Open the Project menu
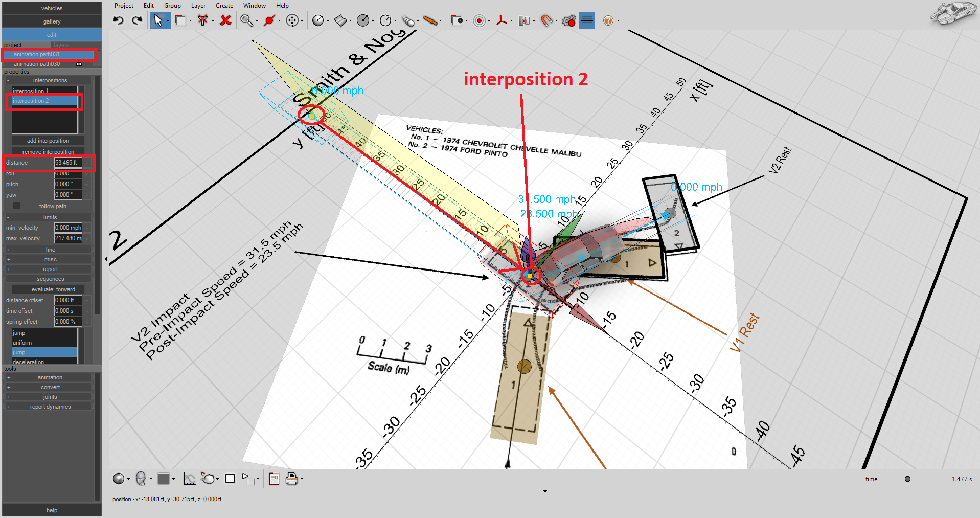The height and width of the screenshot is (518, 980). (124, 6)
